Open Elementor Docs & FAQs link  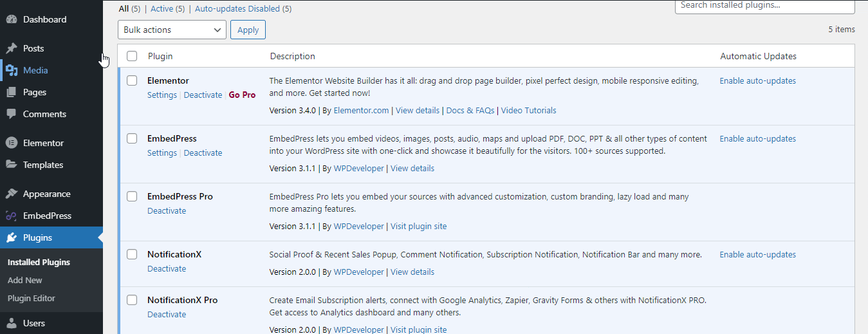click(x=470, y=110)
